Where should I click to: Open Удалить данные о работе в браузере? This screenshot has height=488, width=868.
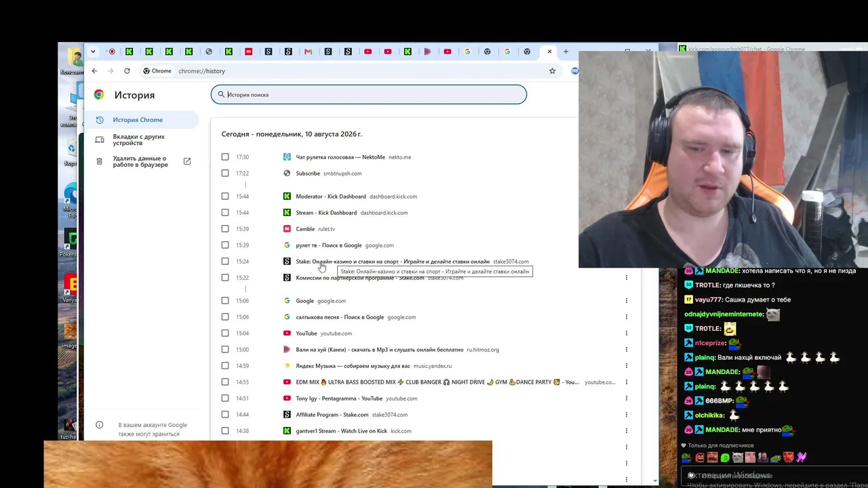tap(142, 161)
